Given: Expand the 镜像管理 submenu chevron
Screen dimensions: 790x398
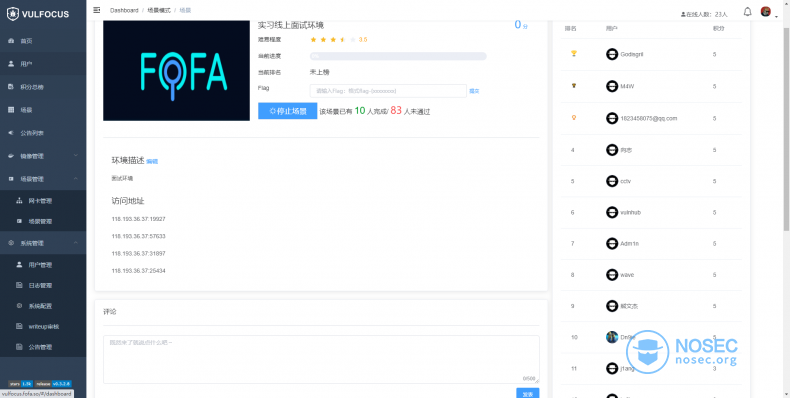Looking at the screenshot, I should pyautogui.click(x=76, y=156).
